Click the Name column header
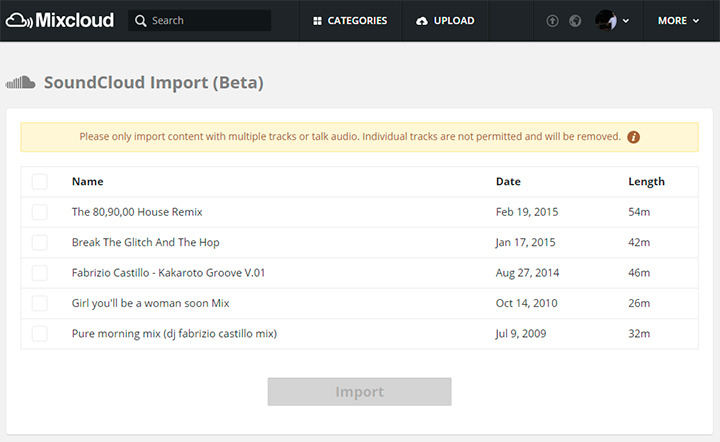720x442 pixels. [87, 181]
